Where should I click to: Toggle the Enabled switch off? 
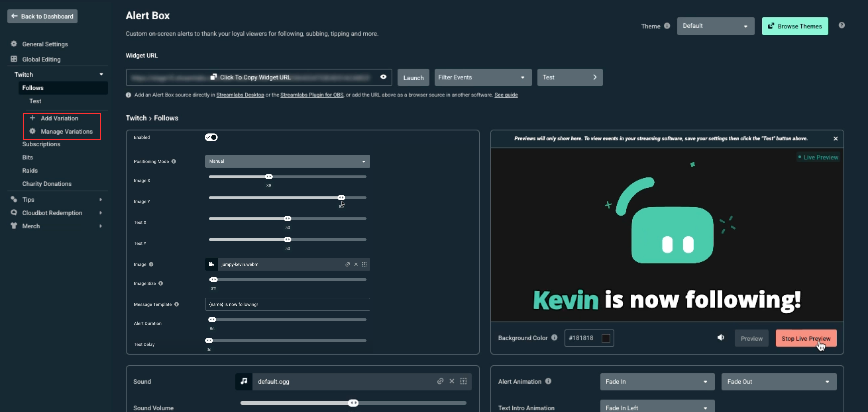211,137
